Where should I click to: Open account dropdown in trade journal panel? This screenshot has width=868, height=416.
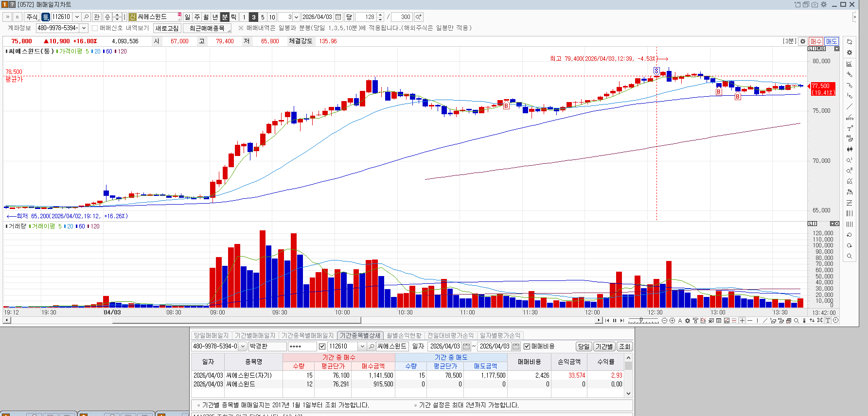click(243, 347)
